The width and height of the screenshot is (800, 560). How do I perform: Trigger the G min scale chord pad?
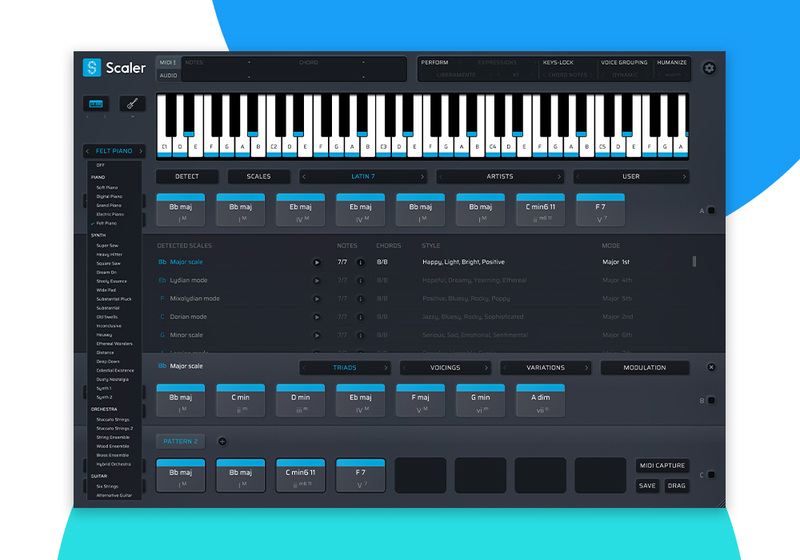pos(480,400)
